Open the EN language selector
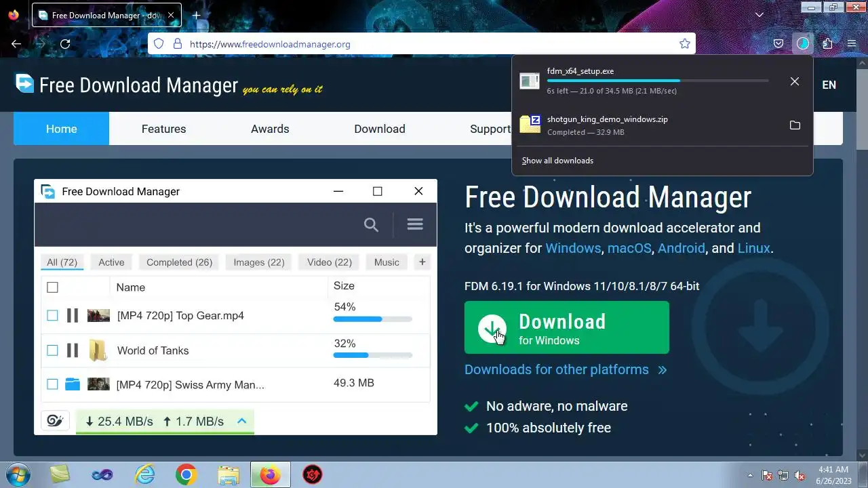This screenshot has width=868, height=488. [829, 85]
